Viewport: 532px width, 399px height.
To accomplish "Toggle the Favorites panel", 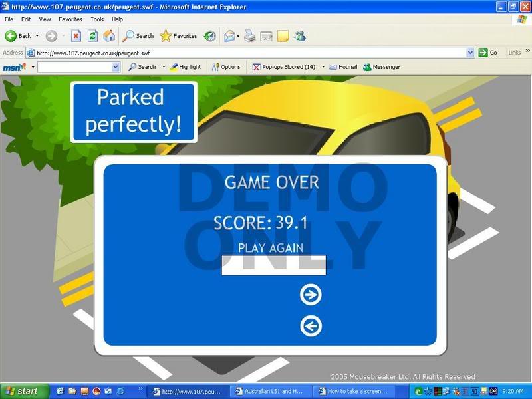I will click(x=178, y=36).
